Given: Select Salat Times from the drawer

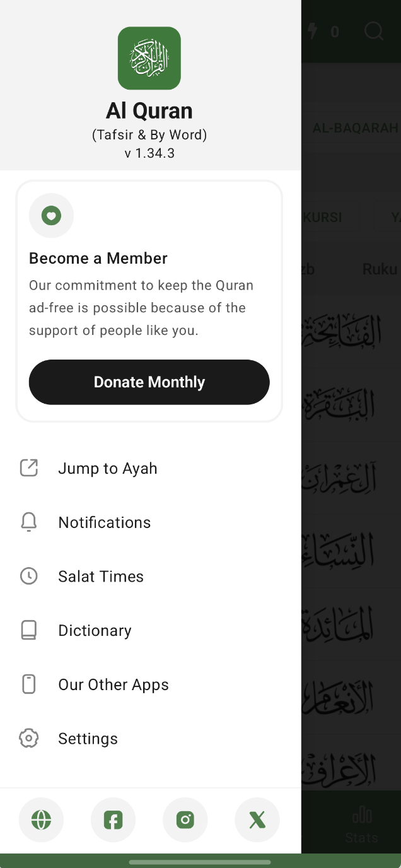Looking at the screenshot, I should pos(101,577).
